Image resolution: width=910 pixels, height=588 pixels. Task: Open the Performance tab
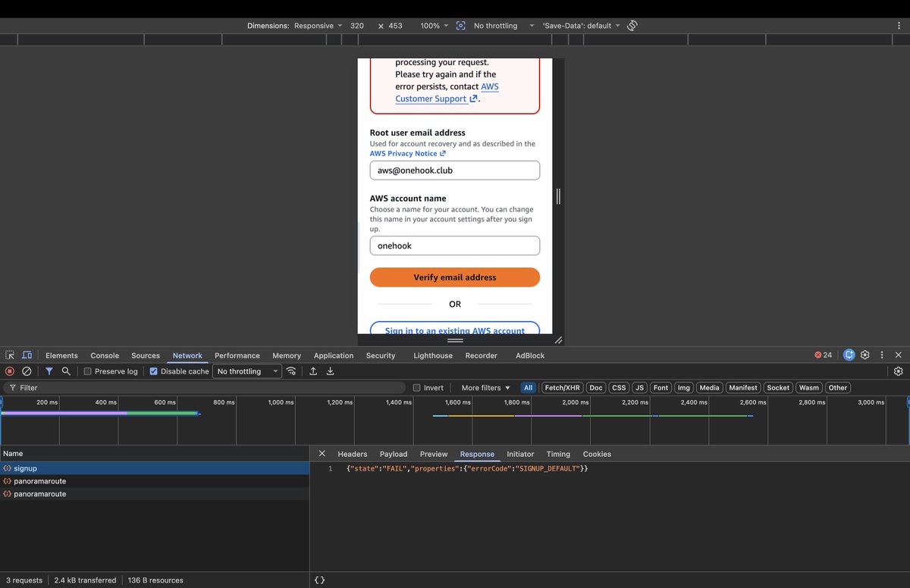click(x=237, y=355)
